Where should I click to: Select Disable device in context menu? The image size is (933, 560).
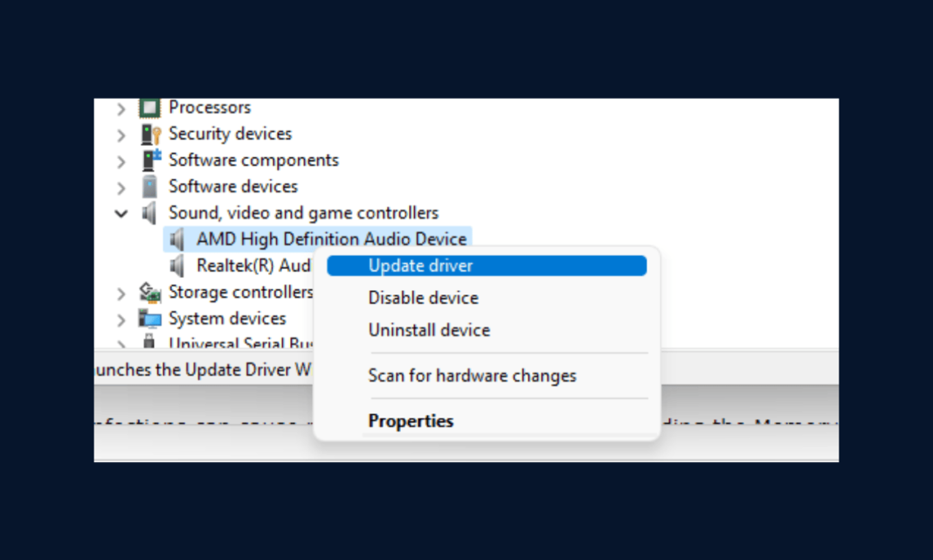click(x=423, y=298)
